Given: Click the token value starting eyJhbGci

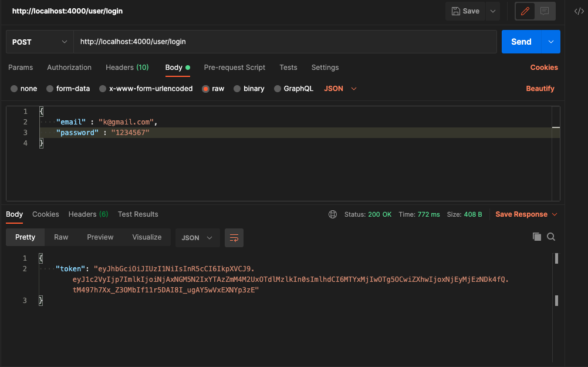Looking at the screenshot, I should 290,279.
